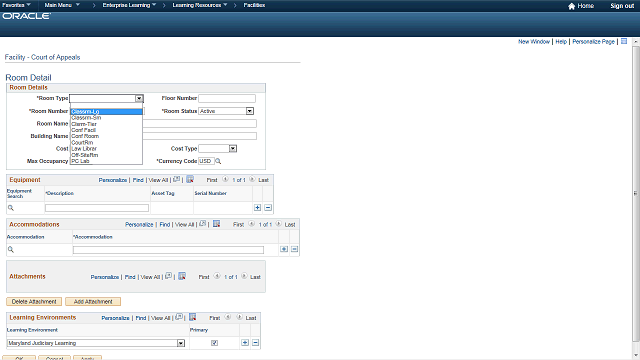Open Attachments zoom grid icon
The width and height of the screenshot is (640, 360).
(x=168, y=276)
